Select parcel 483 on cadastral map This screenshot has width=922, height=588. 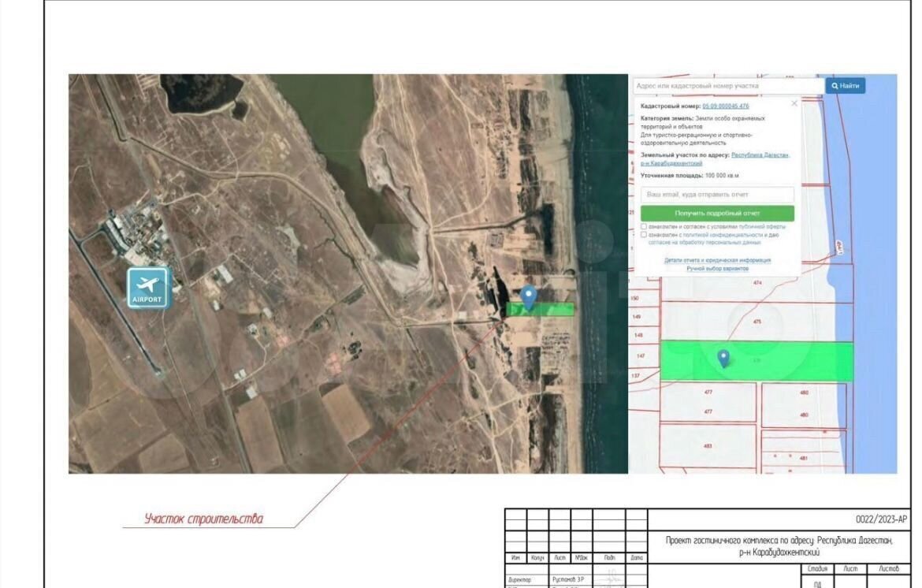pos(708,446)
